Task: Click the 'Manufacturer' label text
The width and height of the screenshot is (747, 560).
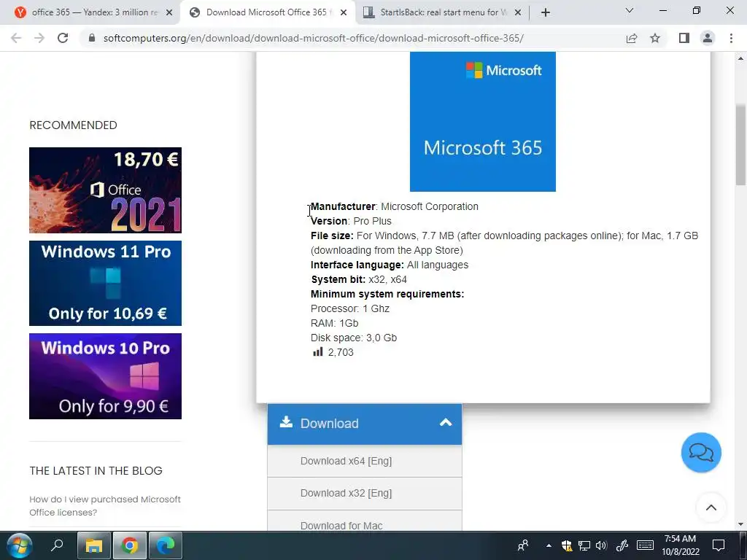Action: pyautogui.click(x=343, y=206)
